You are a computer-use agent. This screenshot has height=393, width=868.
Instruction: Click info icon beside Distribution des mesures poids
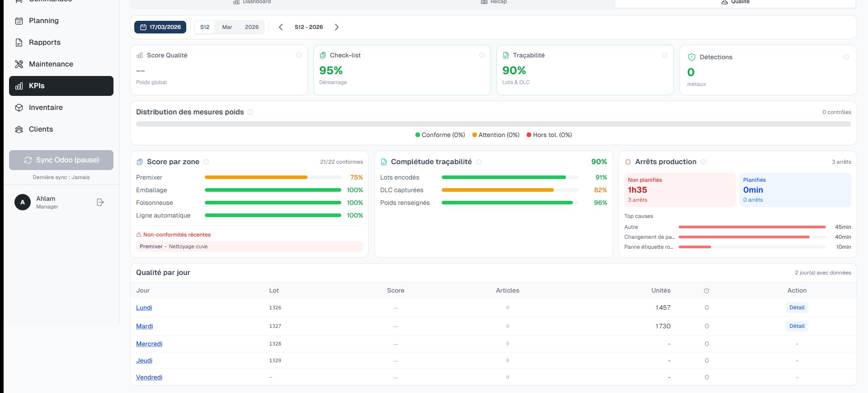250,112
